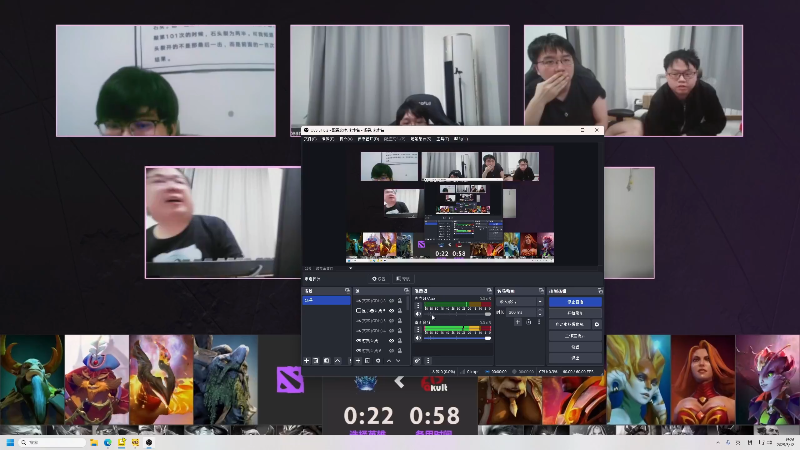800x450 pixels.
Task: Open the scene transition type dropdown
Action: 520,302
